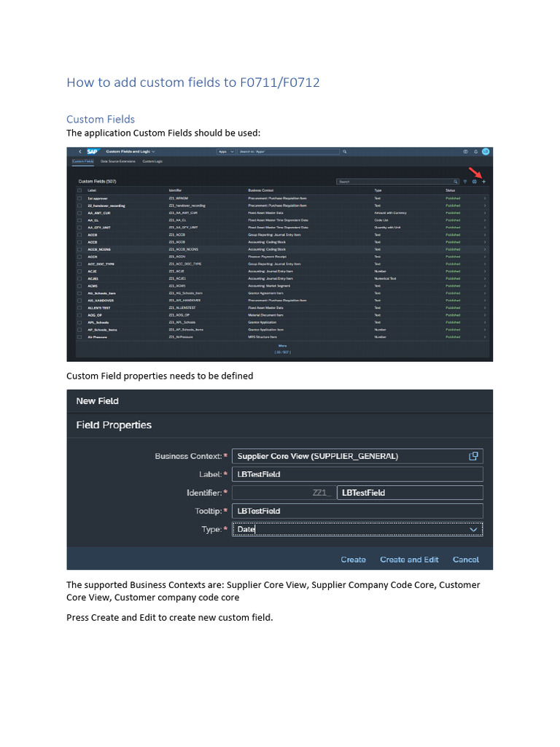The width and height of the screenshot is (560, 747).
Task: Tick checkbox for AA_CL row
Action: pos(79,220)
